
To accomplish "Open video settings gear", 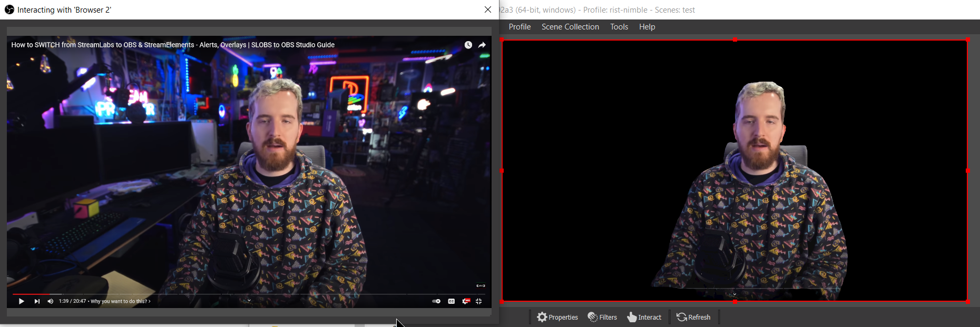I will tap(465, 301).
